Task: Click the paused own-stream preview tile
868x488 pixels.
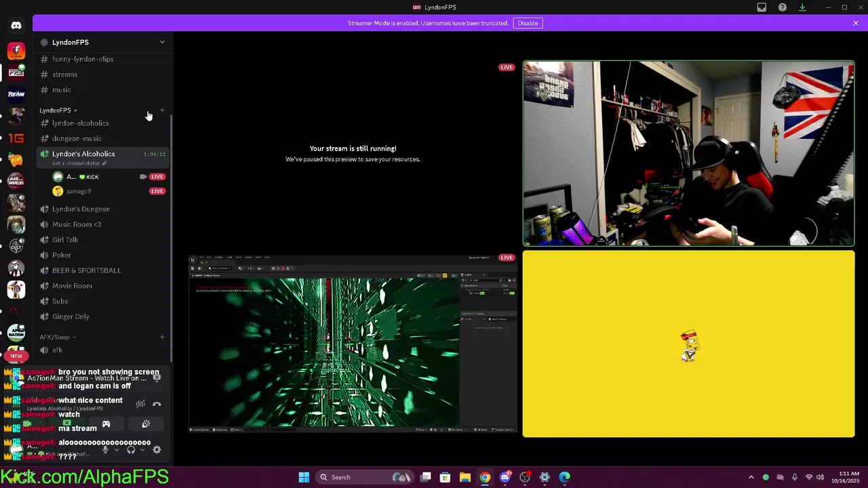Action: pyautogui.click(x=353, y=154)
